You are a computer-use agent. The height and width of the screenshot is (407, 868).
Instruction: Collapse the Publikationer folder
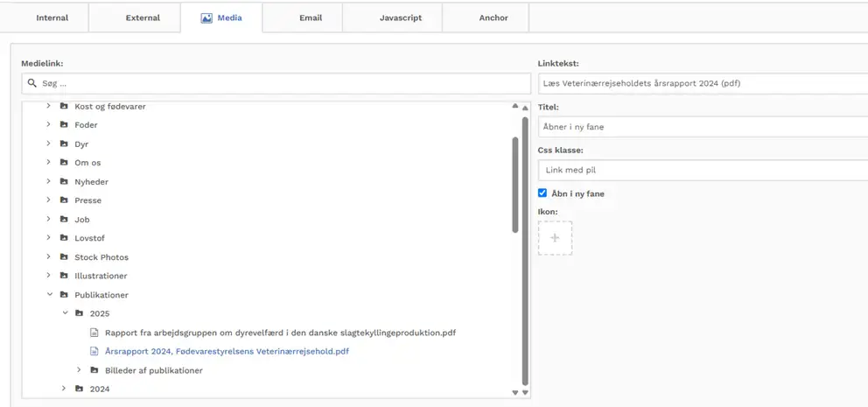50,295
